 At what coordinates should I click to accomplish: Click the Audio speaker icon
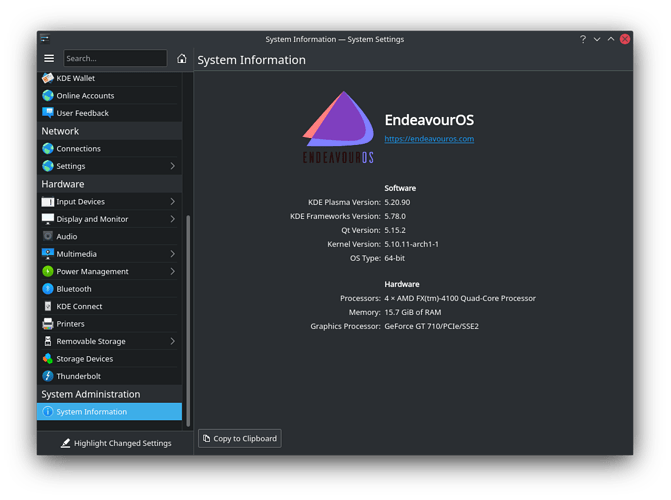click(x=48, y=236)
